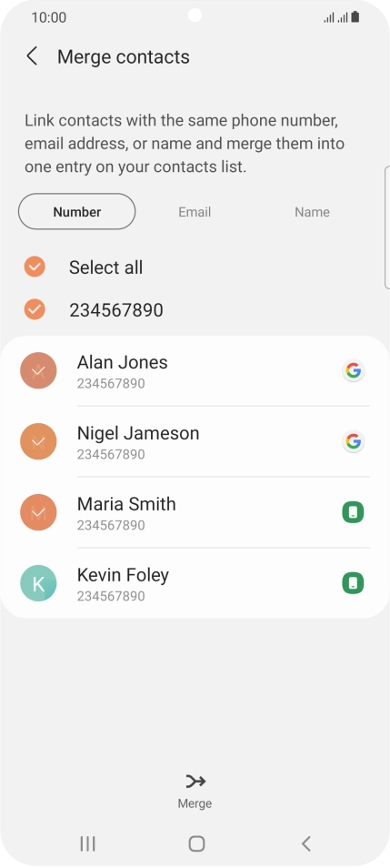Switch to the Name tab
This screenshot has height=868, width=390.
coord(312,212)
